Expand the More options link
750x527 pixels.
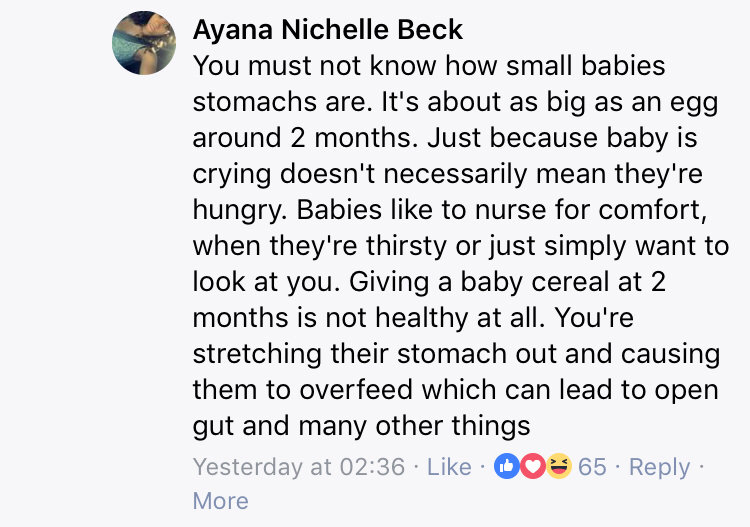[x=221, y=501]
